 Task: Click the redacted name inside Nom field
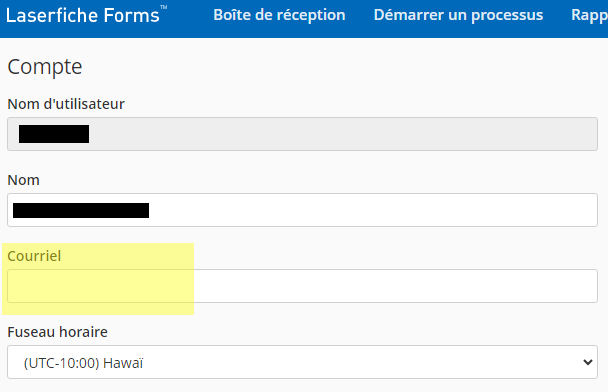click(81, 211)
